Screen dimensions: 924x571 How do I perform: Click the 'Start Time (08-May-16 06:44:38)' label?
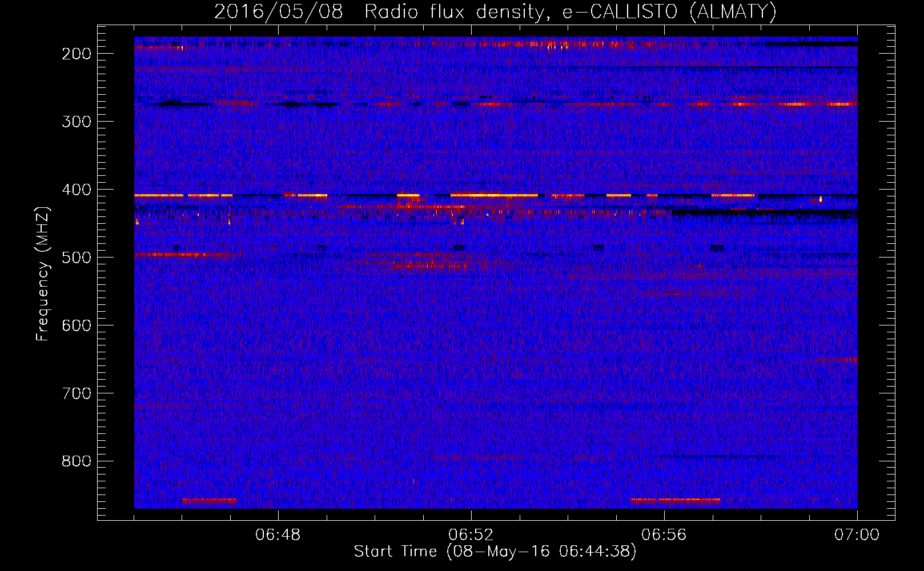point(495,552)
